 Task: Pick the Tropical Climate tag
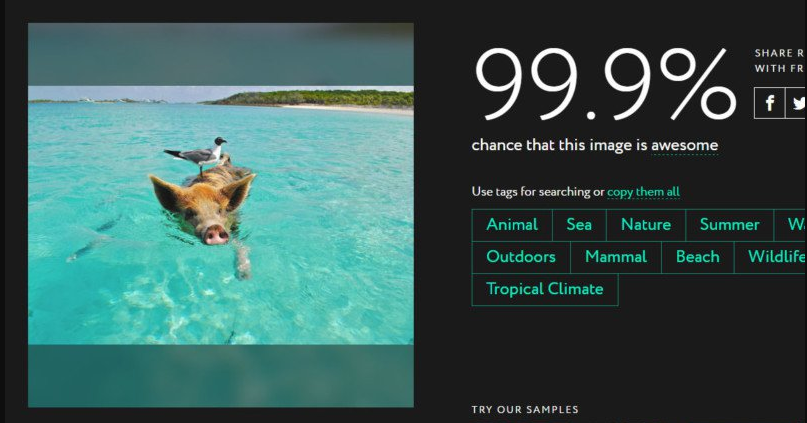click(x=545, y=289)
